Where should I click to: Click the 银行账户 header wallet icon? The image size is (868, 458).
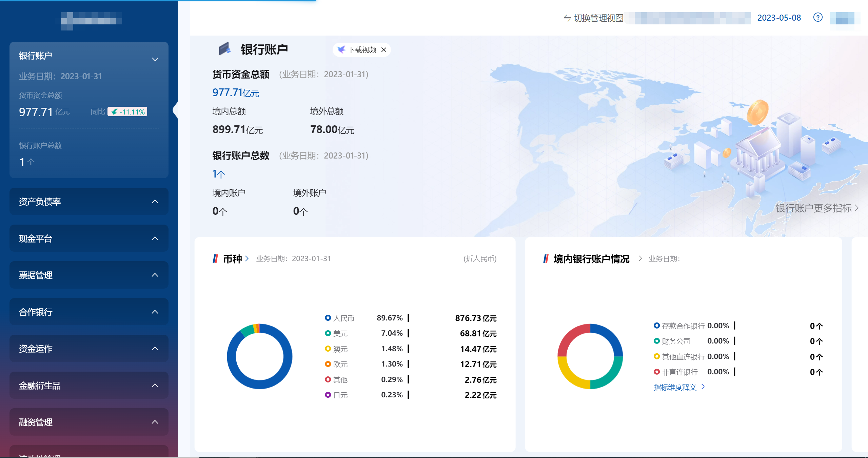pyautogui.click(x=224, y=49)
